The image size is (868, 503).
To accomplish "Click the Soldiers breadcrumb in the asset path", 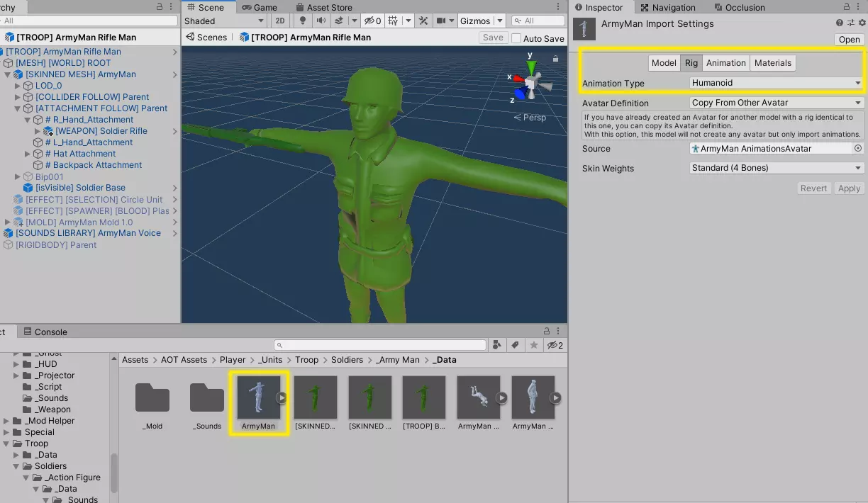I will pos(347,360).
